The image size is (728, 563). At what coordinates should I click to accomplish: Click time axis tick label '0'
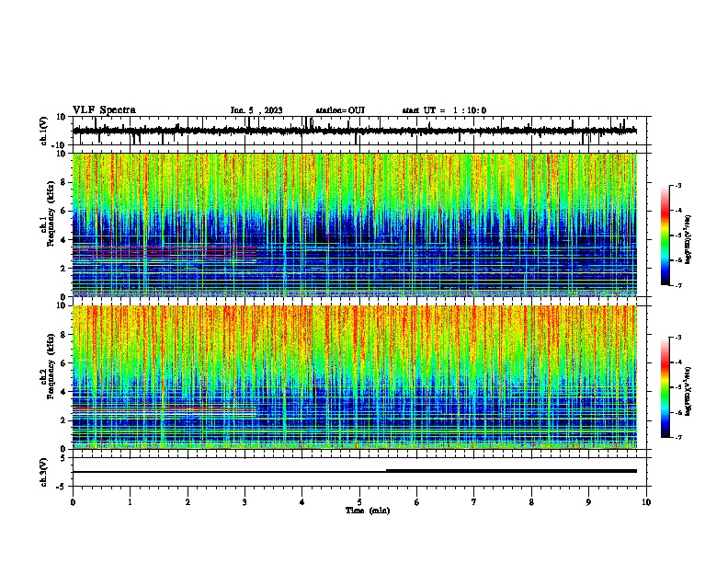pos(73,502)
